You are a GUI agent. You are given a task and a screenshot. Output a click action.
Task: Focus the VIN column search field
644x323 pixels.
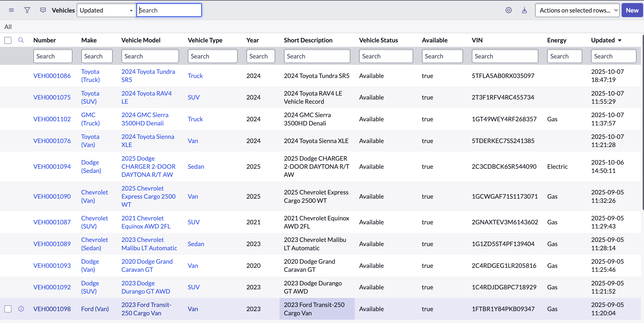coord(505,56)
